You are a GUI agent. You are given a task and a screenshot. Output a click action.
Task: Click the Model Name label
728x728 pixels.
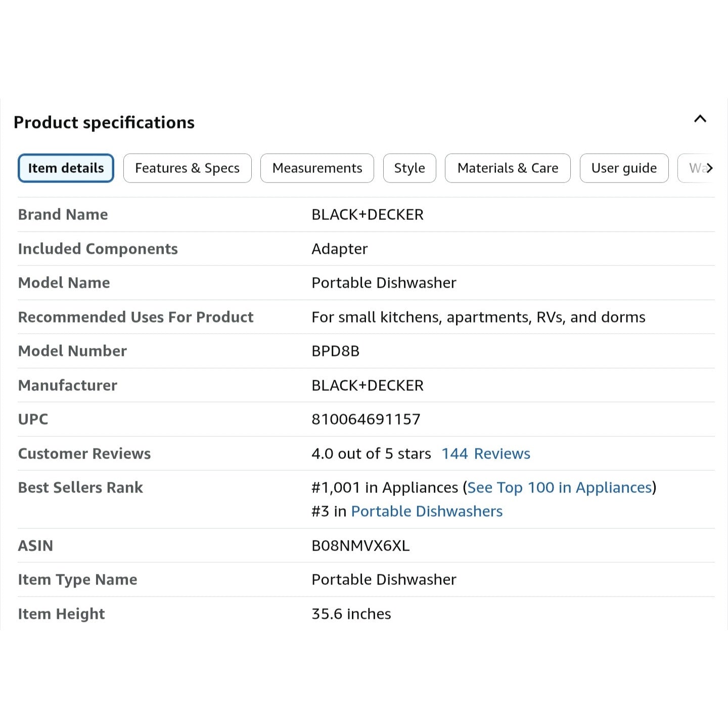[64, 283]
